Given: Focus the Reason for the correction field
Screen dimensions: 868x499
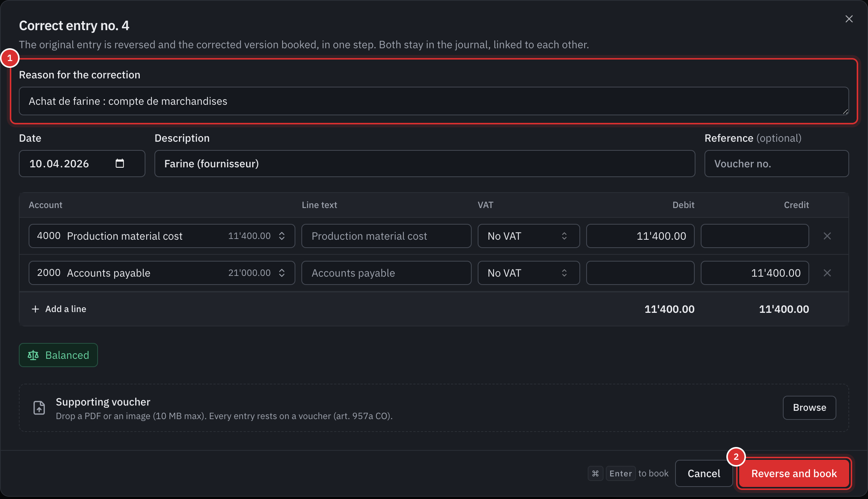Looking at the screenshot, I should pos(434,101).
